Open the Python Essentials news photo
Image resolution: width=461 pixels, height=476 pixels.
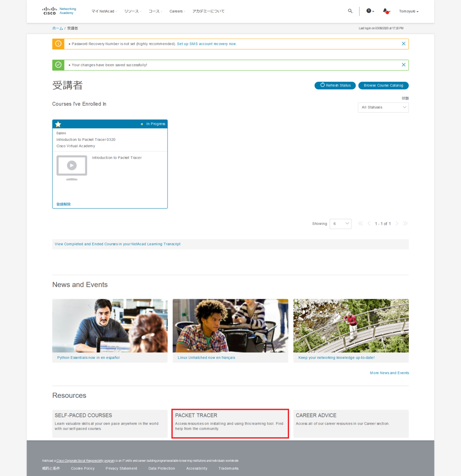[110, 326]
